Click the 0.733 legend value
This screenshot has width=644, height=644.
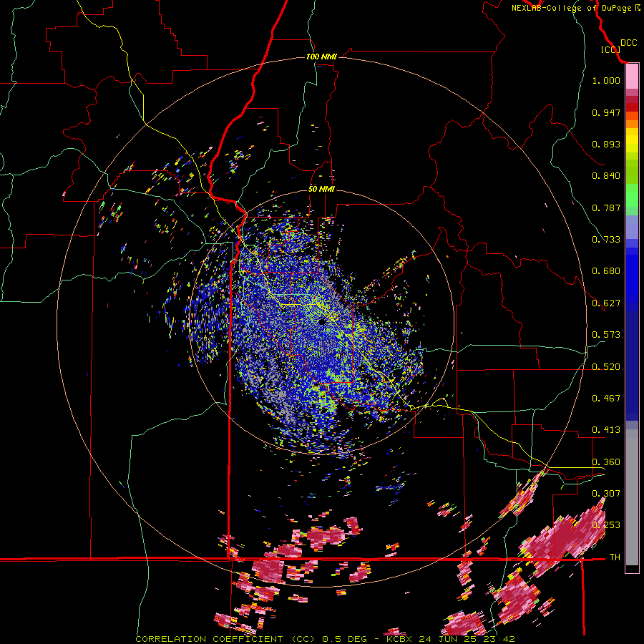[x=606, y=240]
